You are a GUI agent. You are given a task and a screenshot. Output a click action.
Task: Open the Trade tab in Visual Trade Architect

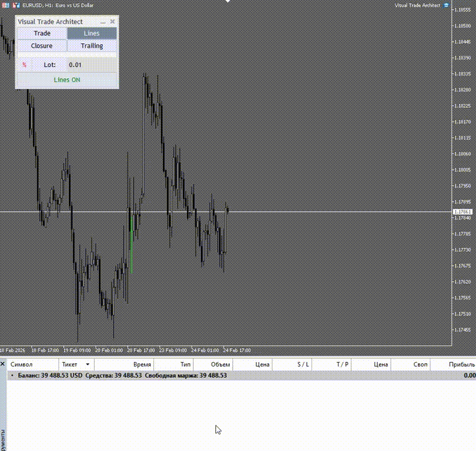point(42,33)
